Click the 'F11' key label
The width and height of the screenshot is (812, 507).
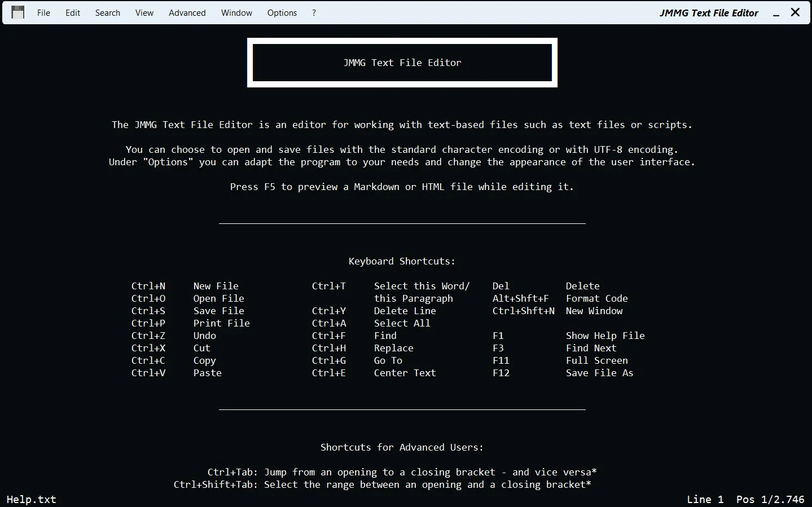coord(501,360)
